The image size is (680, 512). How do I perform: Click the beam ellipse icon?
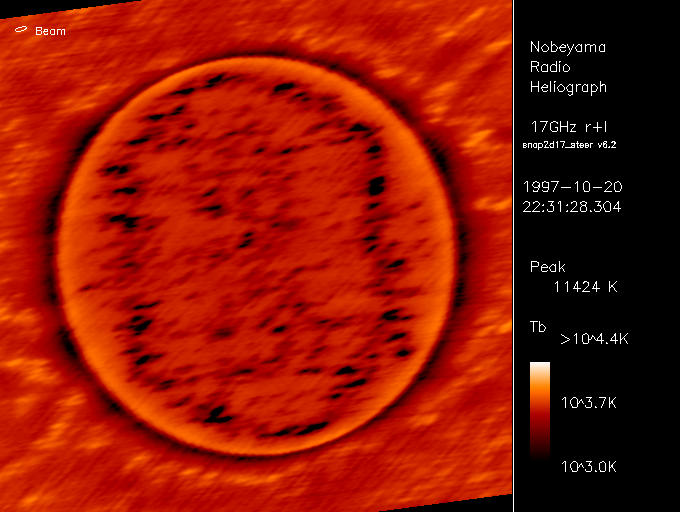click(21, 31)
